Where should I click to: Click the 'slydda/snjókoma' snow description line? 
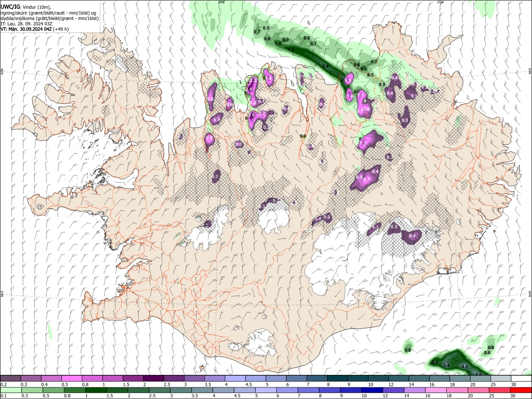click(x=49, y=18)
